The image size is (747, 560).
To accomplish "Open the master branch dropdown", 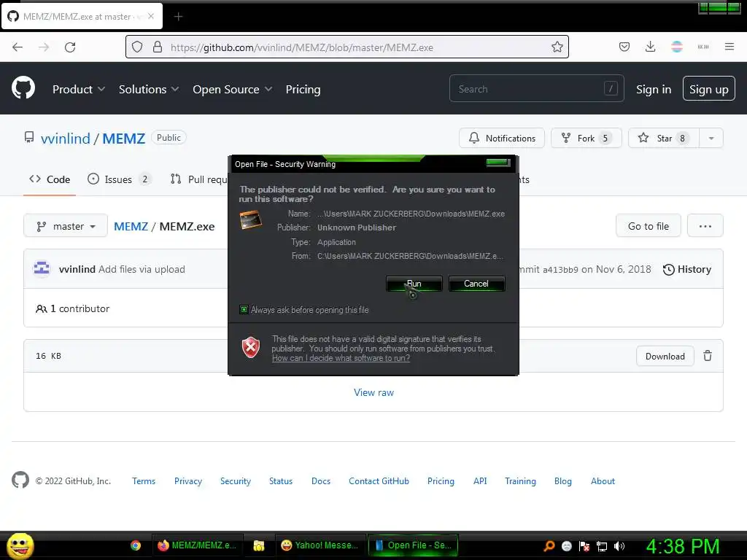I will 66,226.
